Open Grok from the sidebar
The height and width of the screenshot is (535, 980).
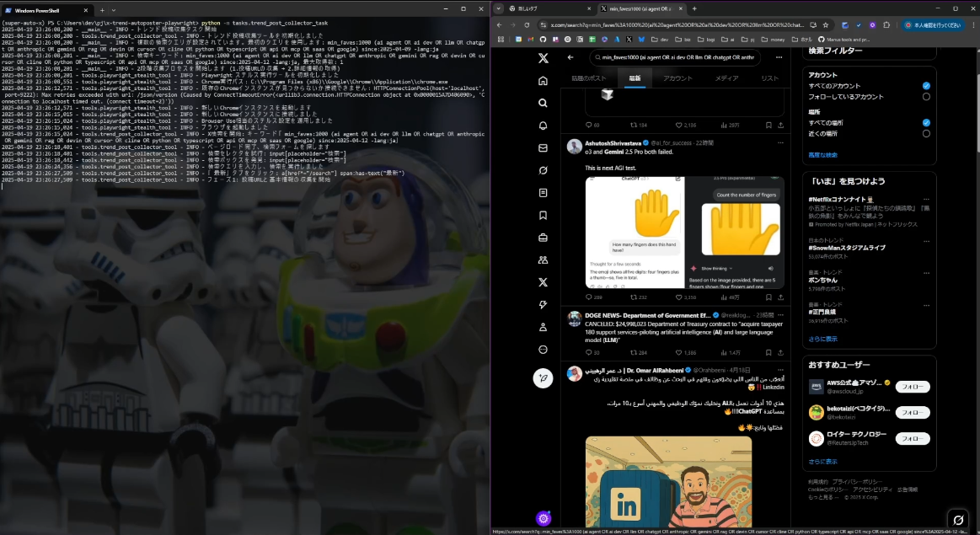[543, 170]
